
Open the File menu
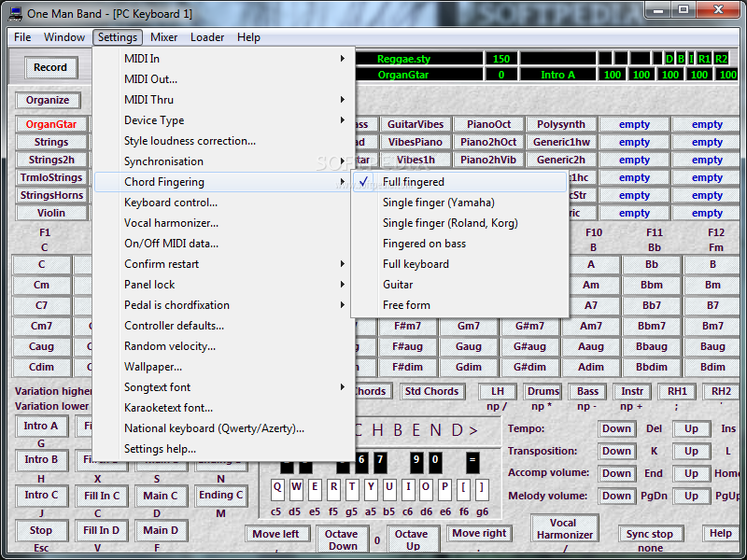pyautogui.click(x=22, y=37)
